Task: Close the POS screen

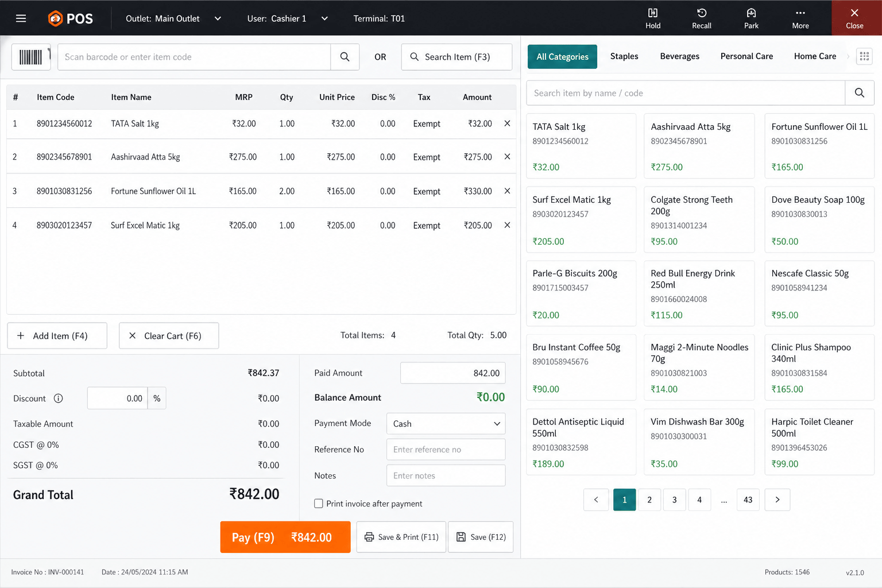Action: click(x=854, y=18)
